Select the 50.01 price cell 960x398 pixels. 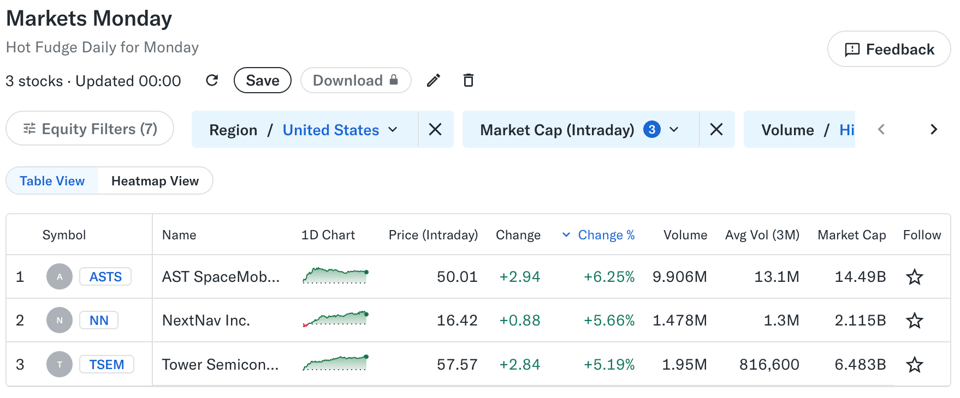pyautogui.click(x=457, y=277)
